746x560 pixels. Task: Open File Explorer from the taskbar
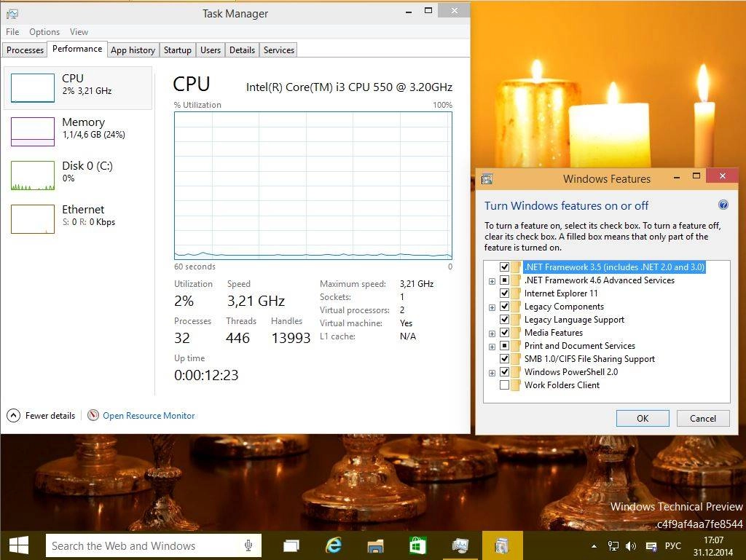pos(375,545)
